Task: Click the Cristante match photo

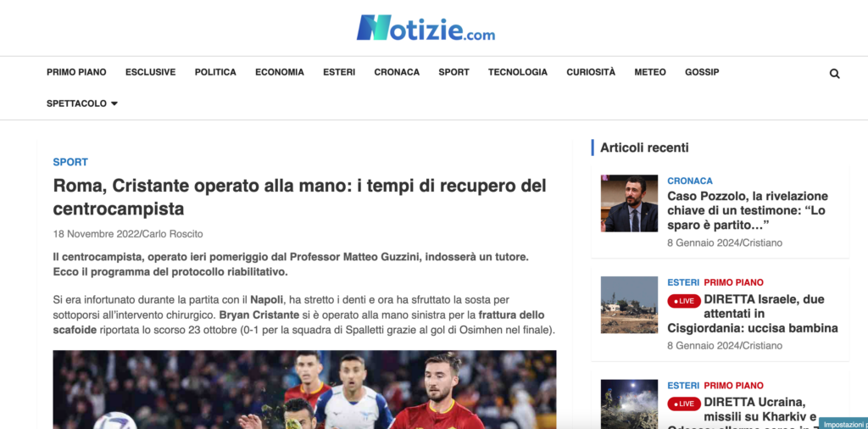Action: coord(304,390)
